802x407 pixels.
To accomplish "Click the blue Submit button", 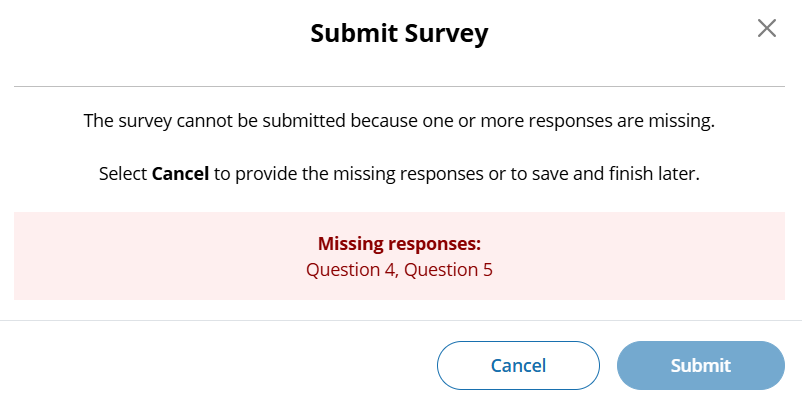I will click(700, 365).
